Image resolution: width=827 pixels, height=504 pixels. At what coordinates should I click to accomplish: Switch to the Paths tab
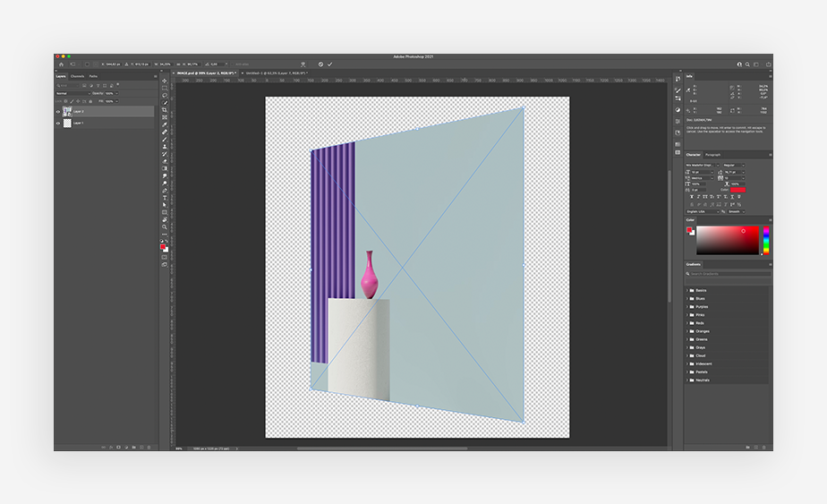(x=93, y=76)
